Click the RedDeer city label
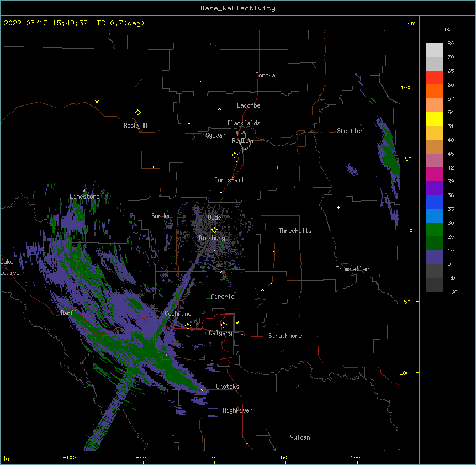Image resolution: width=476 pixels, height=465 pixels. [x=243, y=141]
